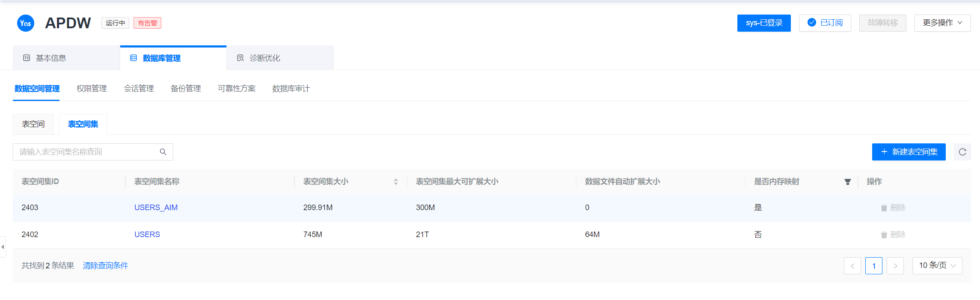Open the 更多操作 dropdown
Image resolution: width=980 pixels, height=300 pixels.
942,23
